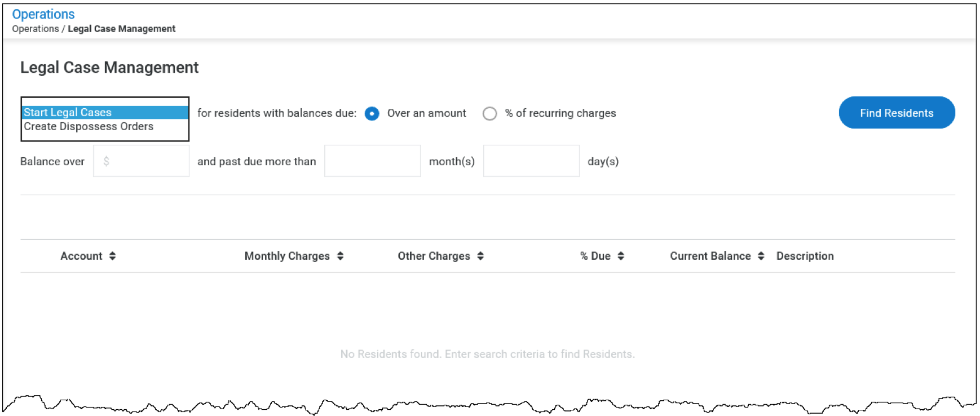Click the Account column header text
This screenshot has height=416, width=980.
(x=81, y=256)
